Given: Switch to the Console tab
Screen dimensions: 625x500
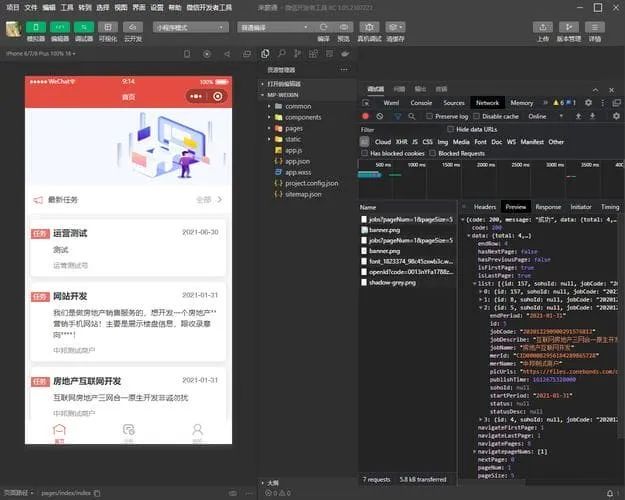Looking at the screenshot, I should [x=421, y=103].
